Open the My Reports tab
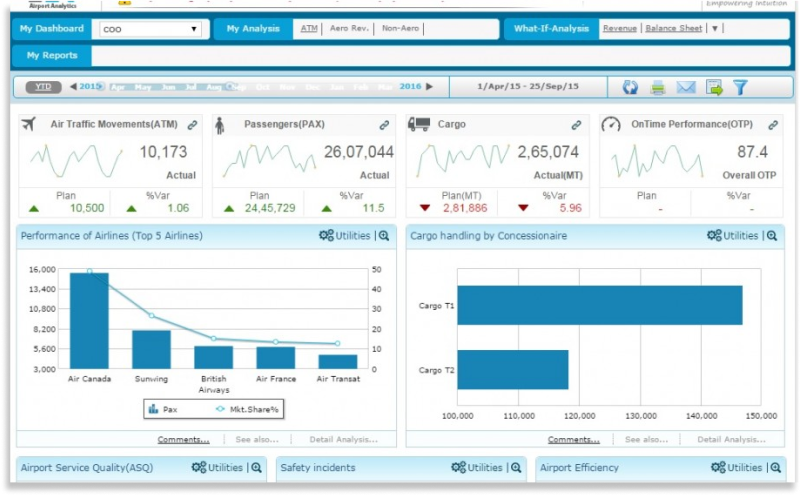The image size is (801, 496). click(52, 55)
